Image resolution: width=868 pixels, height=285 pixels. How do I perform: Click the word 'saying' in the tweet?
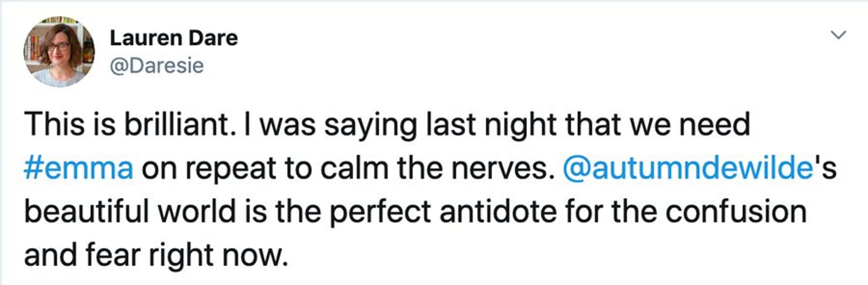pyautogui.click(x=370, y=125)
